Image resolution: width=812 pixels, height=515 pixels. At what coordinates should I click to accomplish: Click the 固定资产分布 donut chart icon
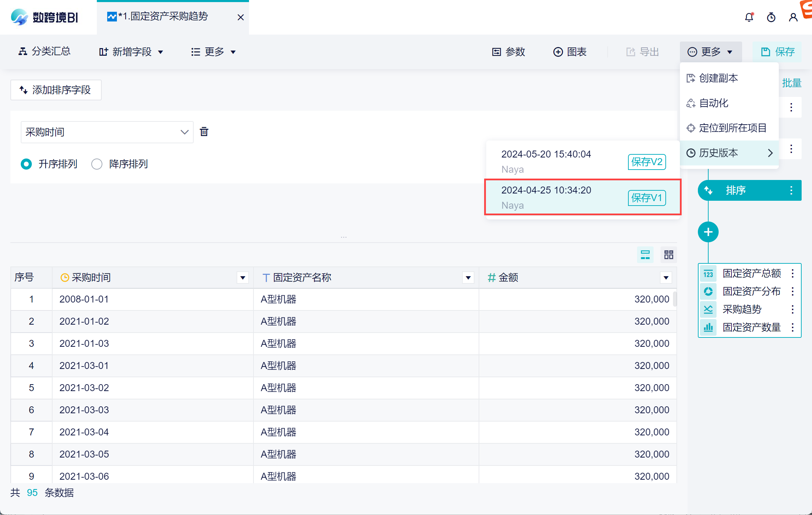point(708,291)
